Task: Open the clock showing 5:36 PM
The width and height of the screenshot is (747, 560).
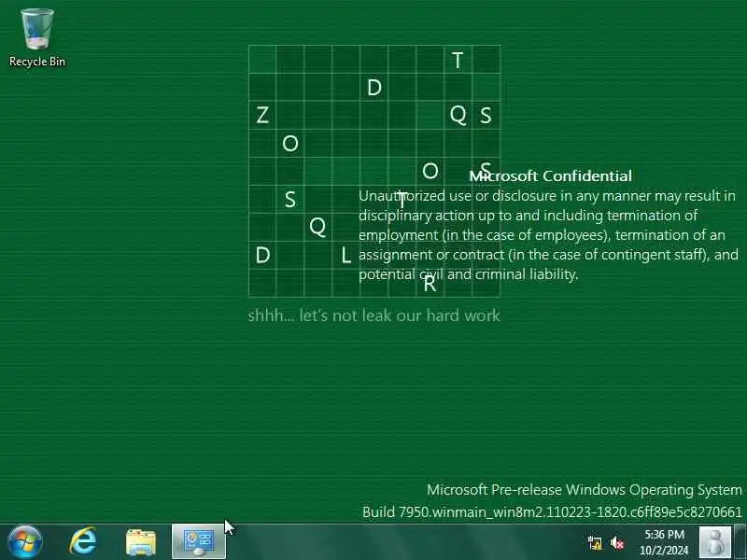Action: [x=664, y=535]
